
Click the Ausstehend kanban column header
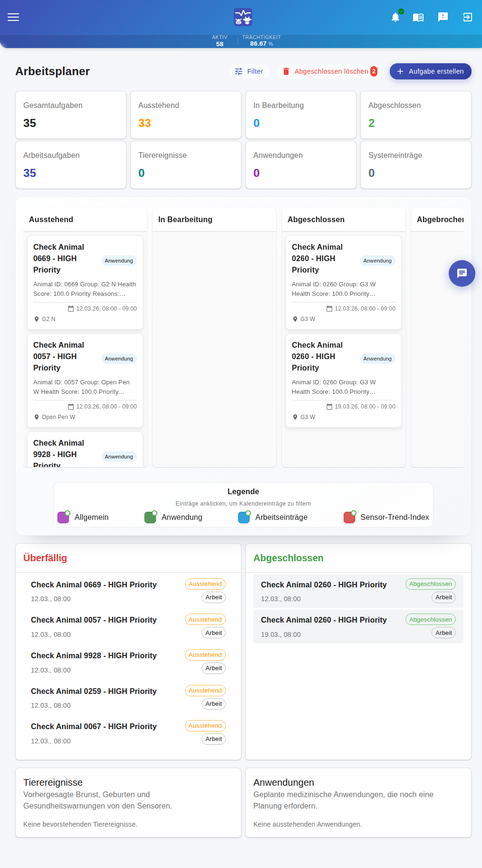pos(85,220)
